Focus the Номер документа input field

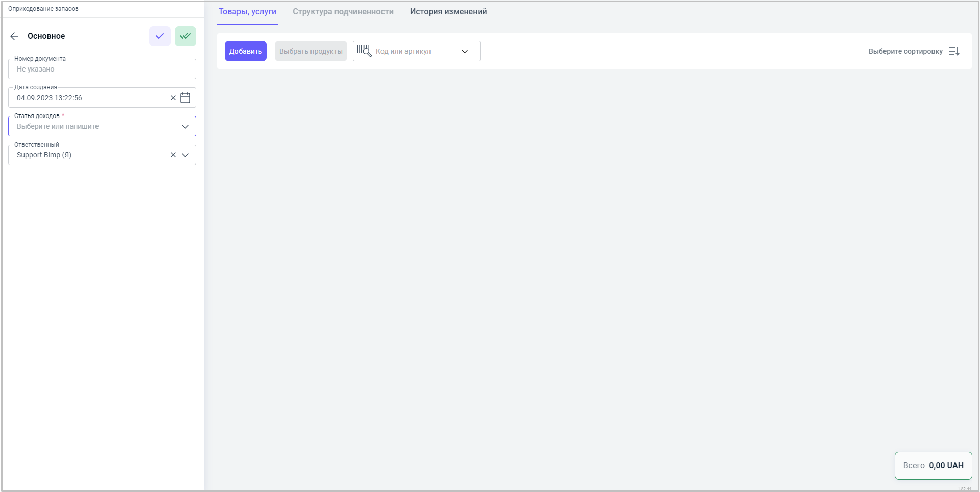tap(102, 69)
